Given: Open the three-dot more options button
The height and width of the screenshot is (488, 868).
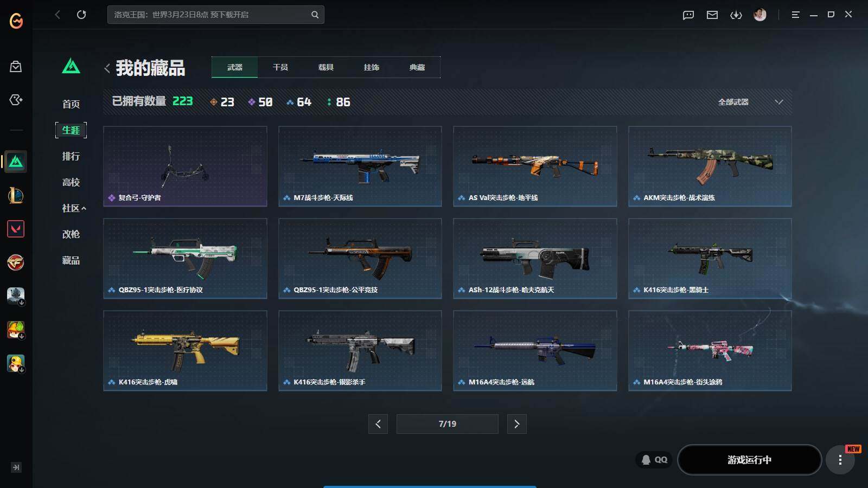Looking at the screenshot, I should [x=840, y=460].
